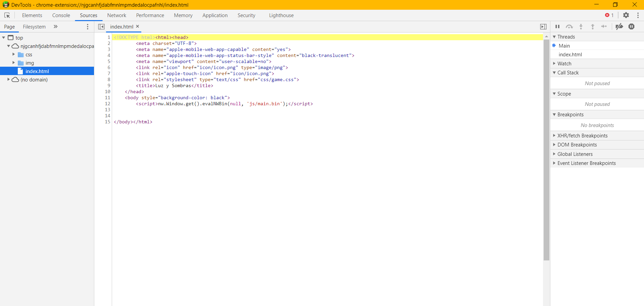Expand DOM Breakpoints section
The height and width of the screenshot is (306, 644).
tap(554, 144)
